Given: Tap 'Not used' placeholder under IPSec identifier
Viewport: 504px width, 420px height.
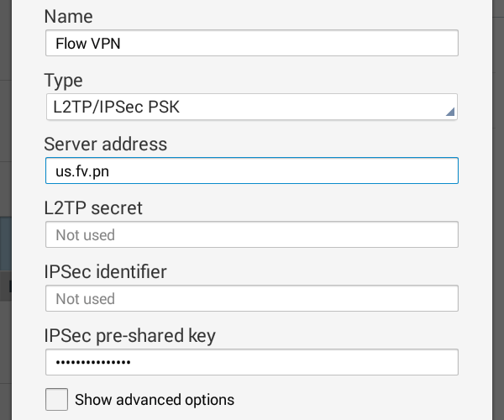Looking at the screenshot, I should [85, 299].
